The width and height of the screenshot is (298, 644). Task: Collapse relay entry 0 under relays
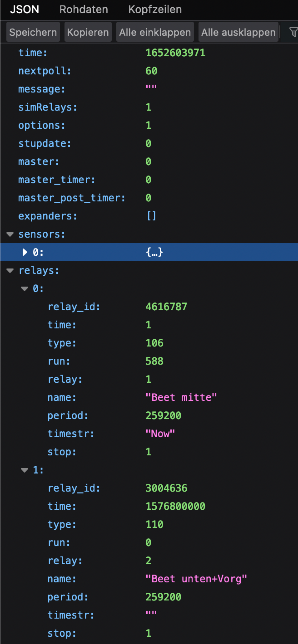25,289
